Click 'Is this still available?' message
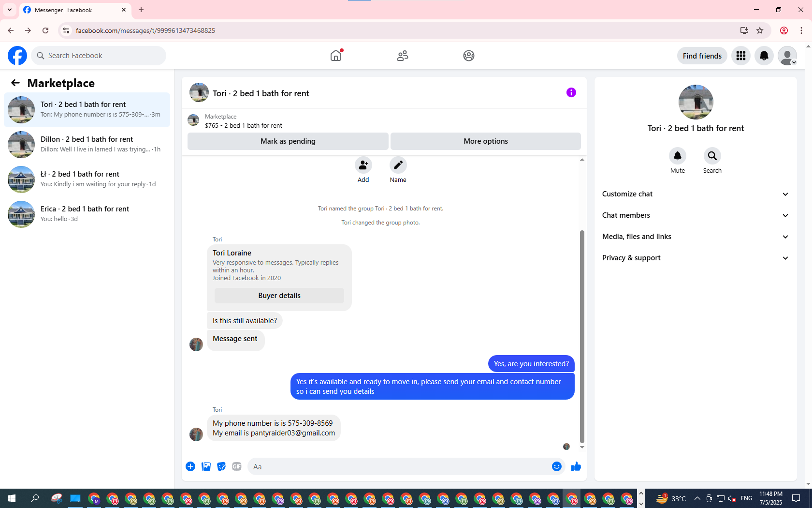This screenshot has width=812, height=508. 245,321
